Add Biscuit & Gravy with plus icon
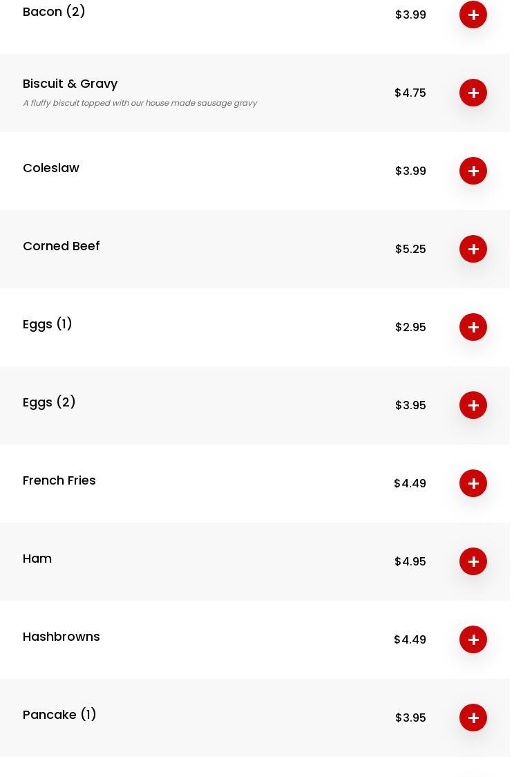 473,93
